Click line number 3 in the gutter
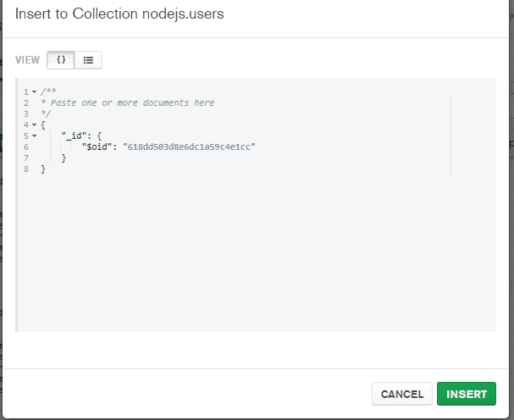Image resolution: width=514 pixels, height=420 pixels. pyautogui.click(x=27, y=114)
